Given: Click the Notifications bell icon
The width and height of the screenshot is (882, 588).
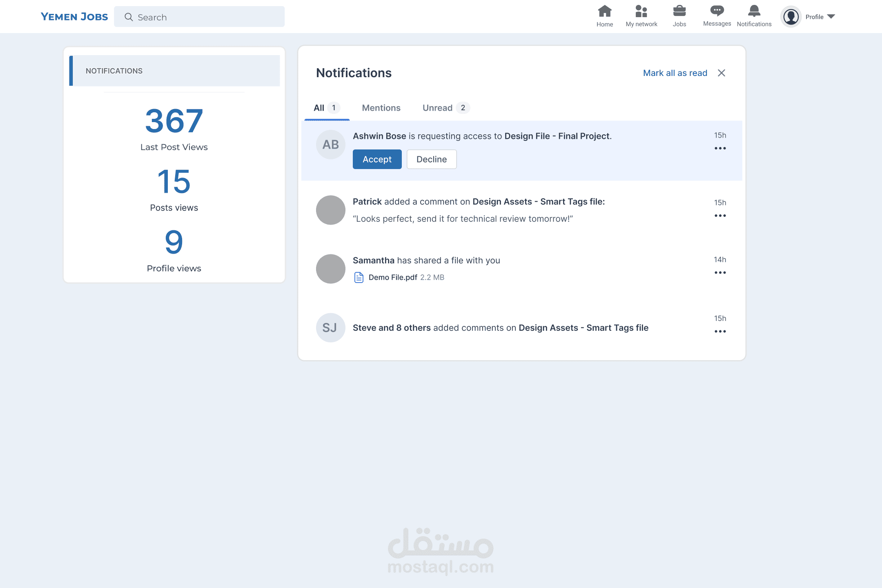Looking at the screenshot, I should [x=754, y=11].
